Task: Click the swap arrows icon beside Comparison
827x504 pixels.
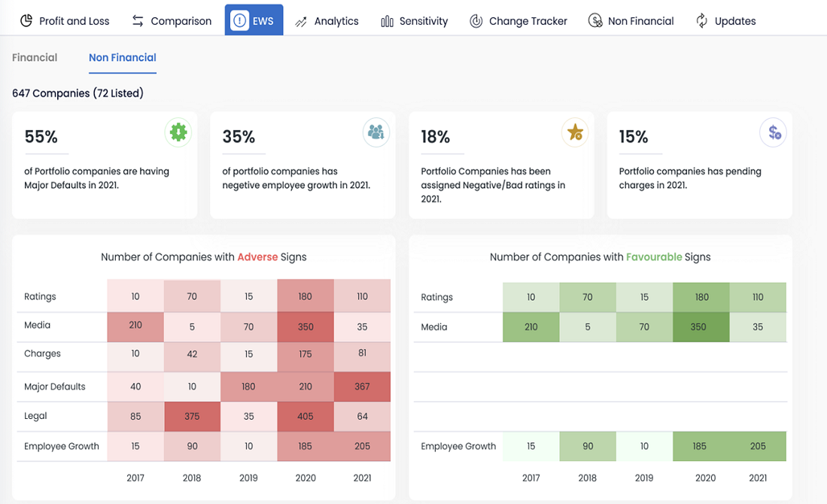Action: click(x=138, y=21)
